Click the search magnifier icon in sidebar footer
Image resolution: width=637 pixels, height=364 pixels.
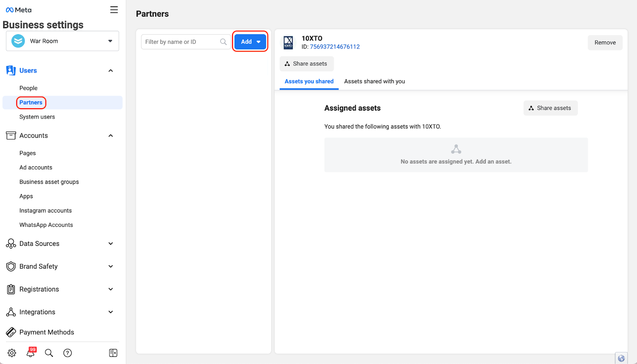49,353
